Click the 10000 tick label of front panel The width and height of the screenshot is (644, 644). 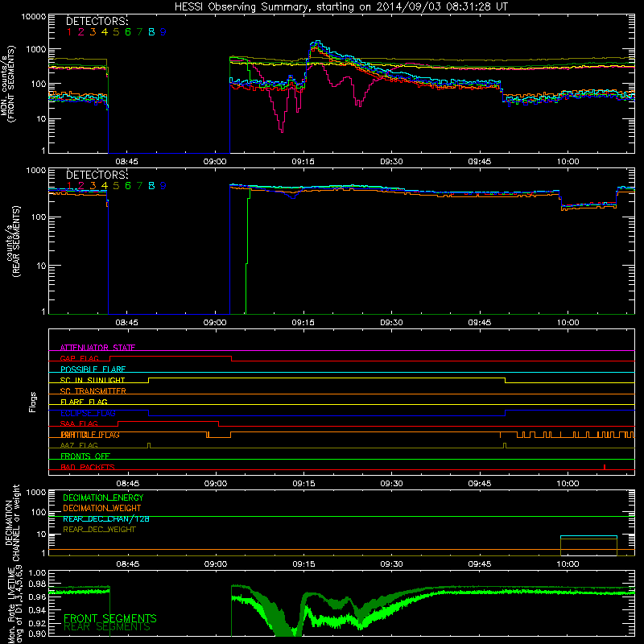34,16
